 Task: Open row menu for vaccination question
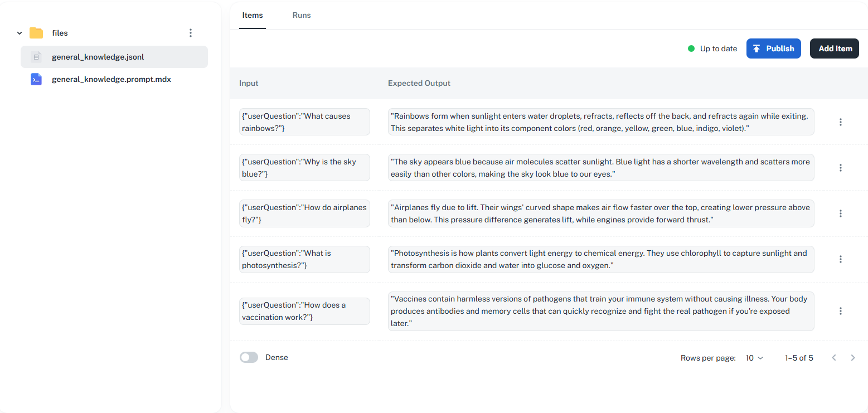pos(841,311)
